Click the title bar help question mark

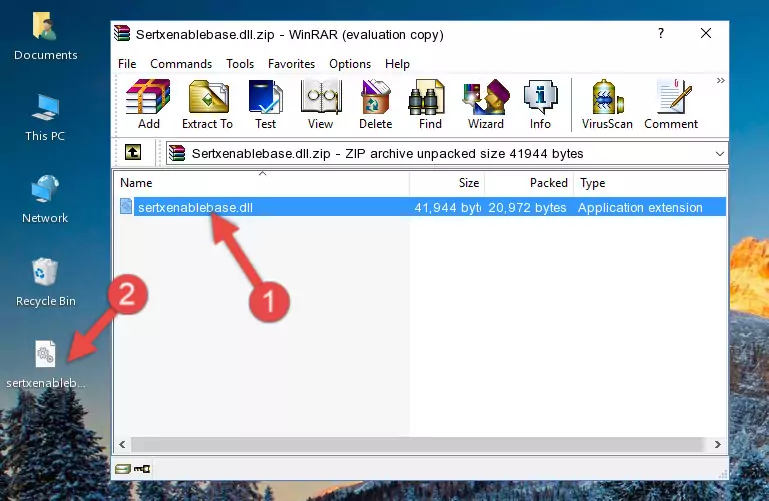(661, 33)
